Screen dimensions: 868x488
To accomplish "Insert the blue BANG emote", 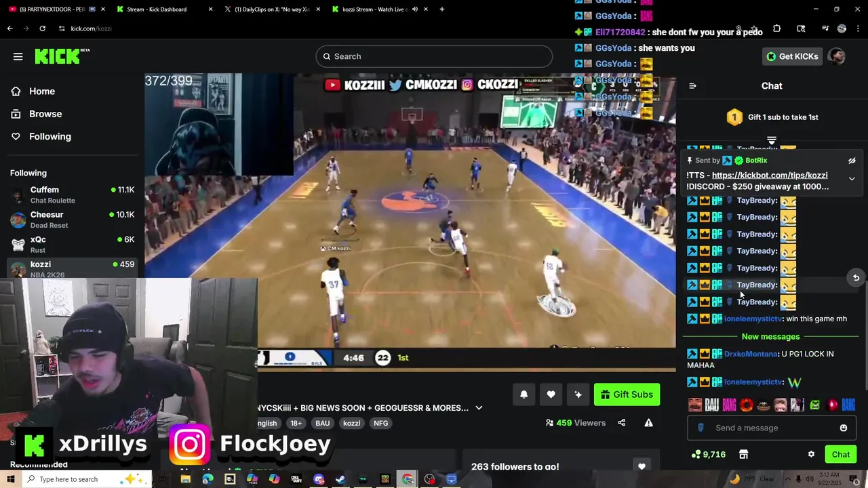I will click(850, 405).
